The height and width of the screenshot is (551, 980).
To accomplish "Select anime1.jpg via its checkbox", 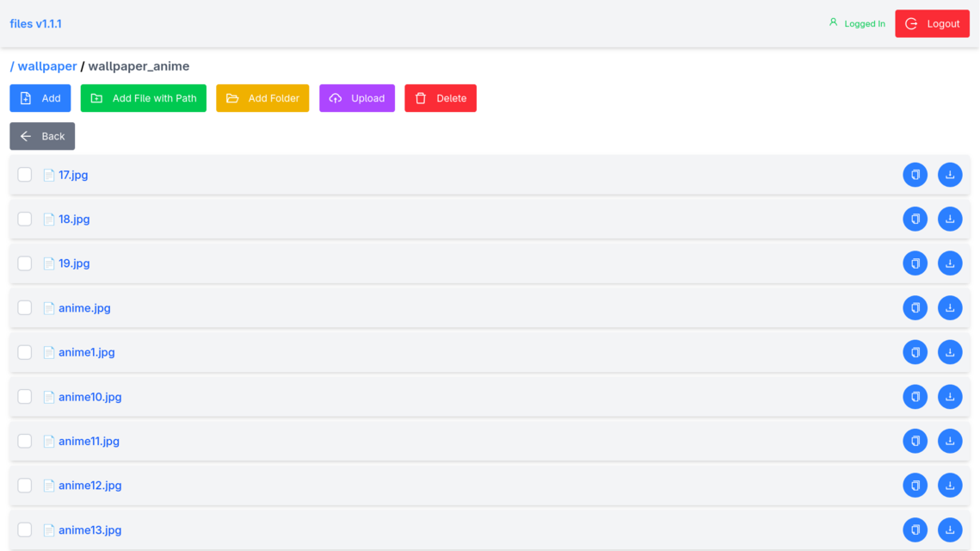I will tap(24, 351).
